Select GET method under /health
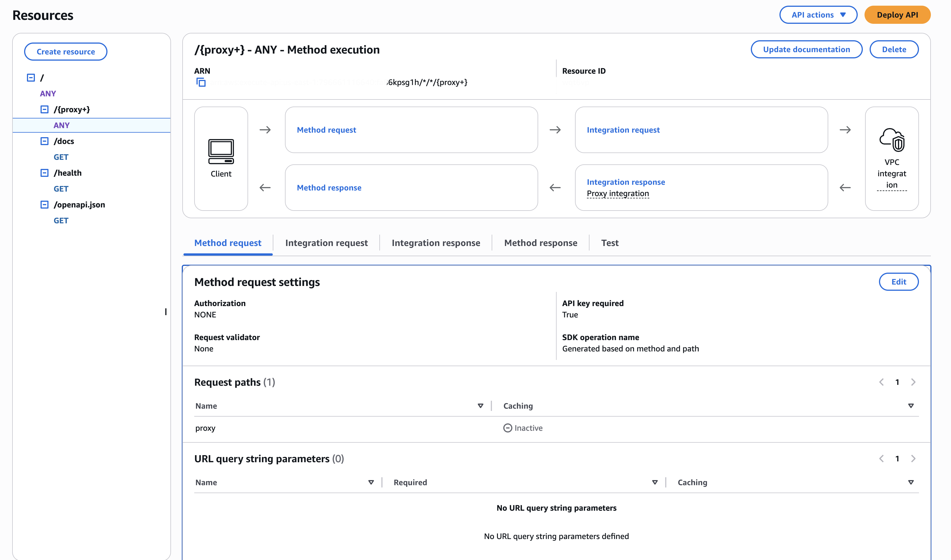Screen dimensions: 951x560 point(61,189)
